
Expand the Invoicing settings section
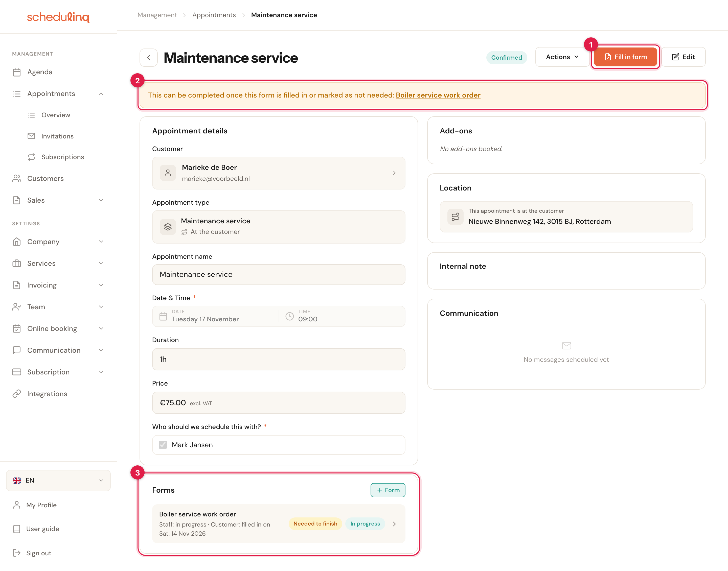[x=101, y=285]
